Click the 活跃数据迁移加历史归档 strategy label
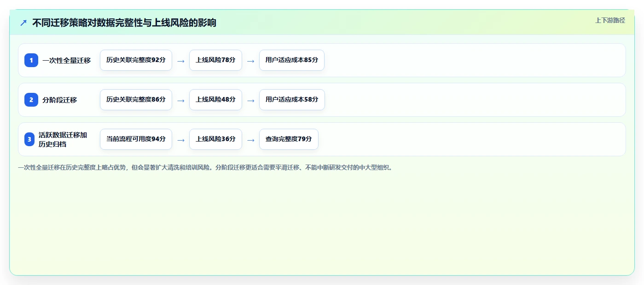 [63, 139]
